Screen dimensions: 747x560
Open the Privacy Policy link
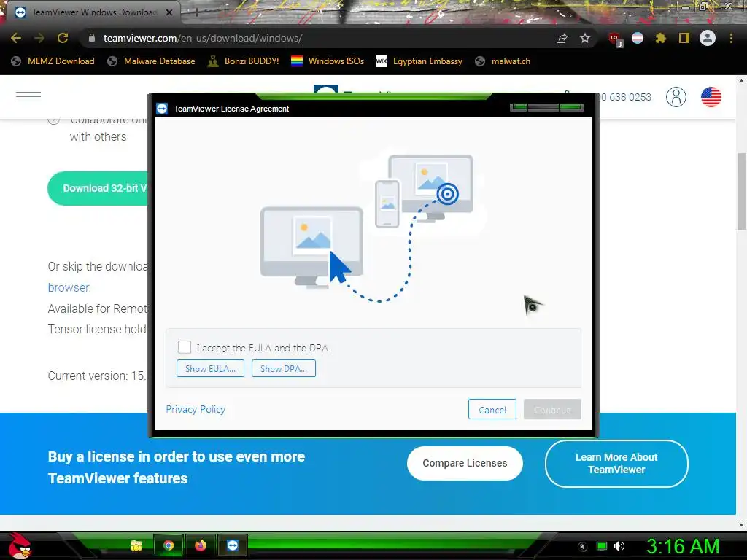[x=196, y=410]
